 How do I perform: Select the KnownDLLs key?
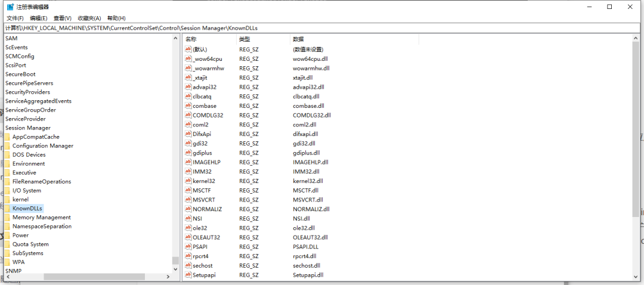(x=27, y=208)
